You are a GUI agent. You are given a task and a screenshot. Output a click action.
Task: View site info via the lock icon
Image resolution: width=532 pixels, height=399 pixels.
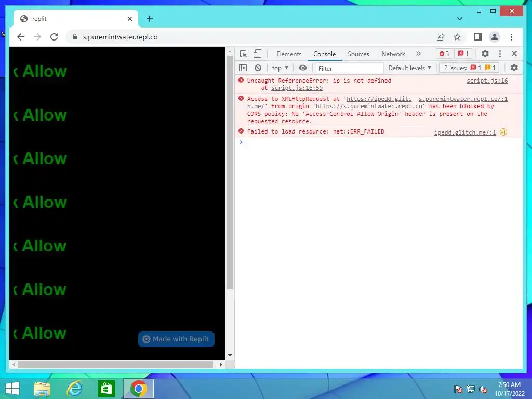[x=75, y=37]
